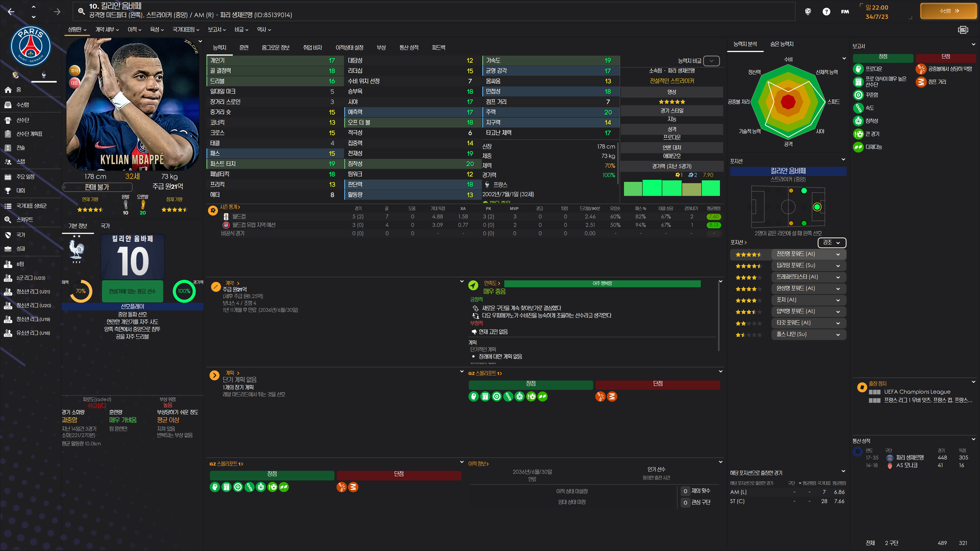
Task: Open the 포지션 link above role list
Action: coord(738,243)
